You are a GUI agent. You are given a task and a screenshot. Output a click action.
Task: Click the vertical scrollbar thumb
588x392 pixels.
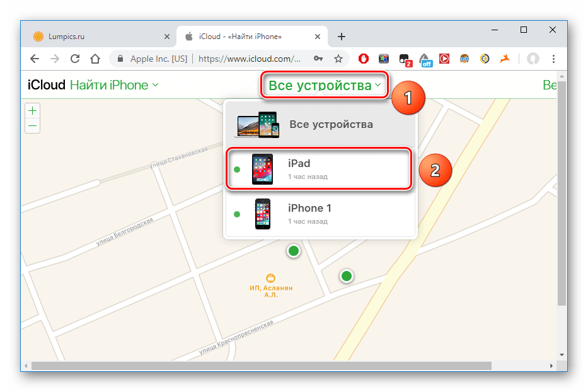pyautogui.click(x=562, y=193)
